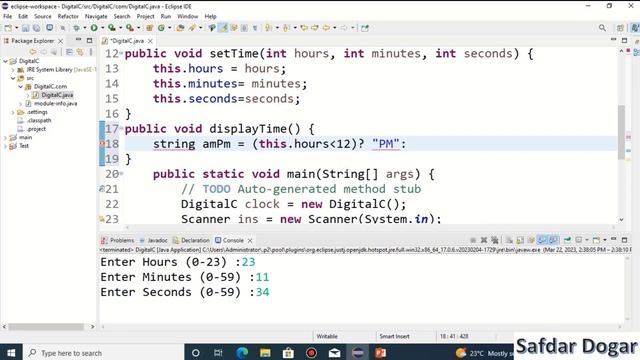Open the Debug button dropdown arrow
The image size is (640, 360).
(84, 28)
